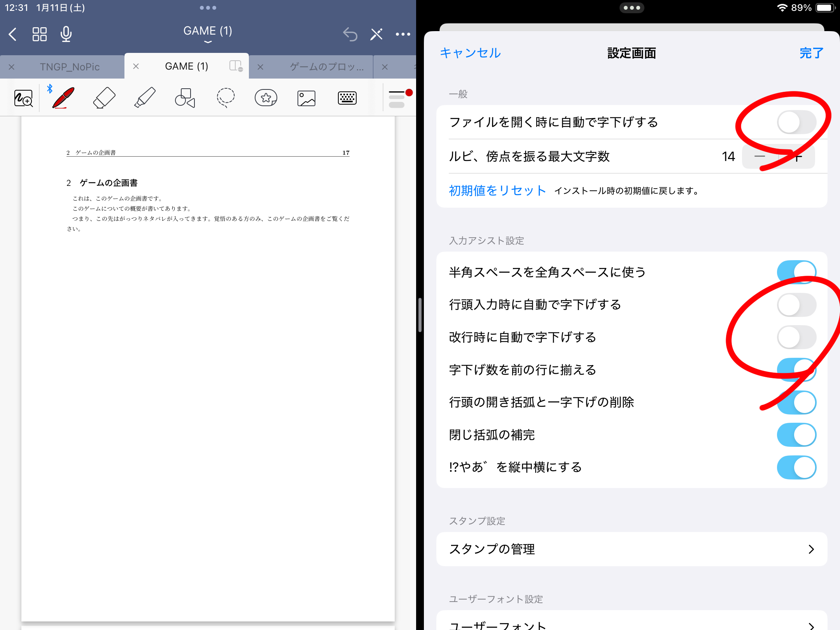Tap the キャンセル button
Viewport: 840px width, 630px height.
coord(470,53)
